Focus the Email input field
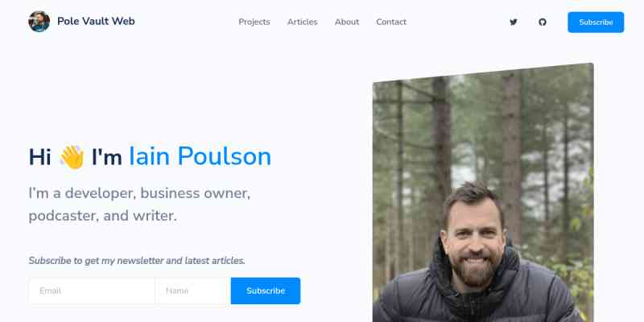 tap(92, 291)
